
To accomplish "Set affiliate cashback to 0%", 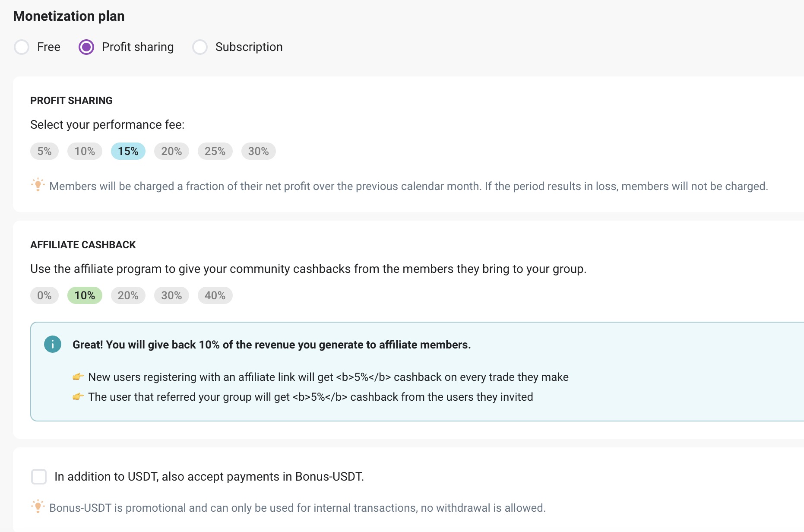I will pyautogui.click(x=44, y=295).
